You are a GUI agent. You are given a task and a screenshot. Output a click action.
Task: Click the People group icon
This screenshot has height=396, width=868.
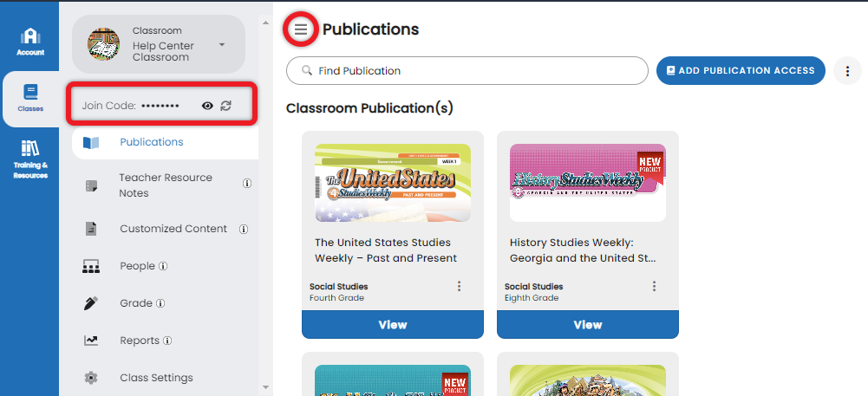click(91, 266)
